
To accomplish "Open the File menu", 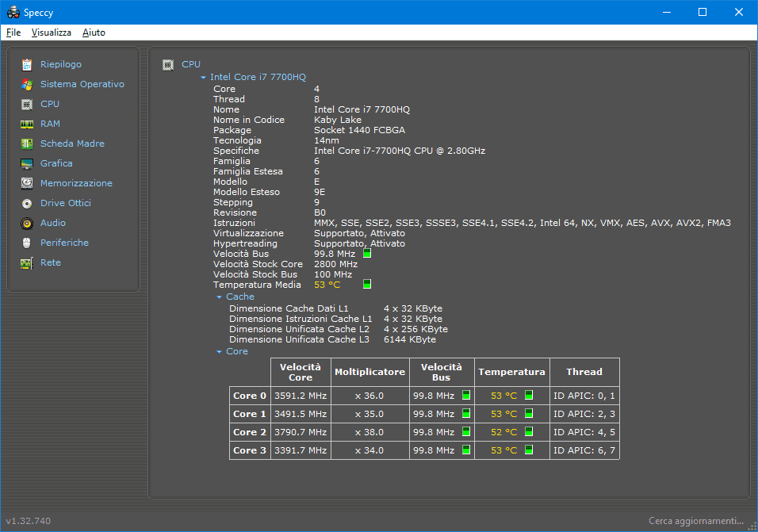I will [x=13, y=33].
